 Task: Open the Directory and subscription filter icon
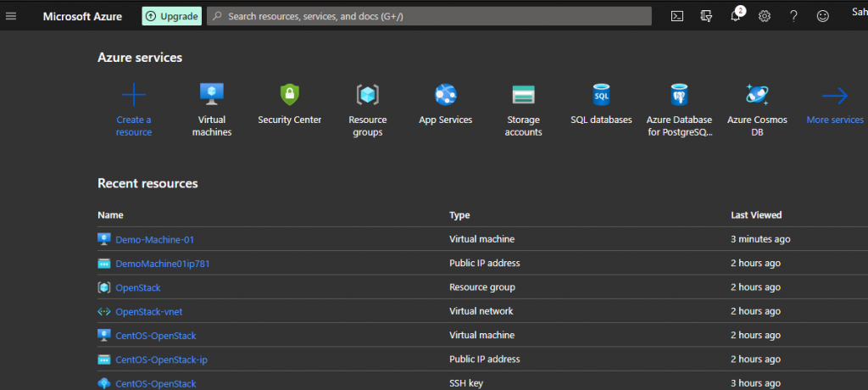(x=706, y=16)
